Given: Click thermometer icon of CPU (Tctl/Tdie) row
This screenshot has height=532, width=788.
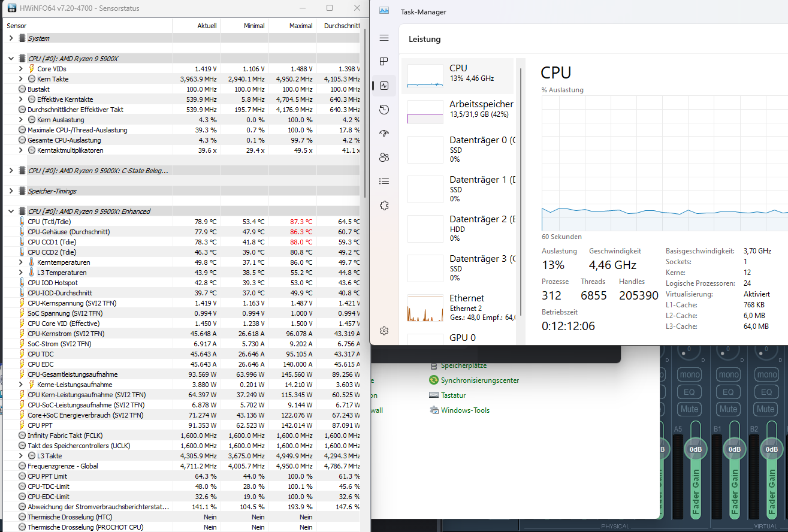Looking at the screenshot, I should pos(22,222).
